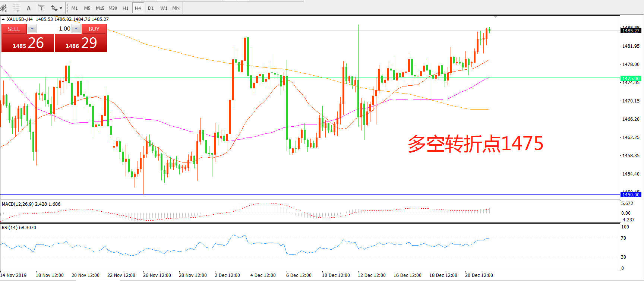This screenshot has width=644, height=281.
Task: Click the blue 1450.00 price level label
Action: click(x=631, y=195)
